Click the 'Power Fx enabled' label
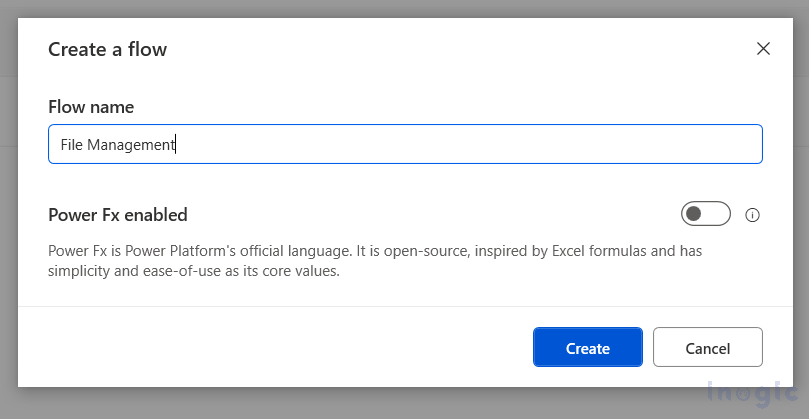Image resolution: width=809 pixels, height=419 pixels. click(x=118, y=215)
